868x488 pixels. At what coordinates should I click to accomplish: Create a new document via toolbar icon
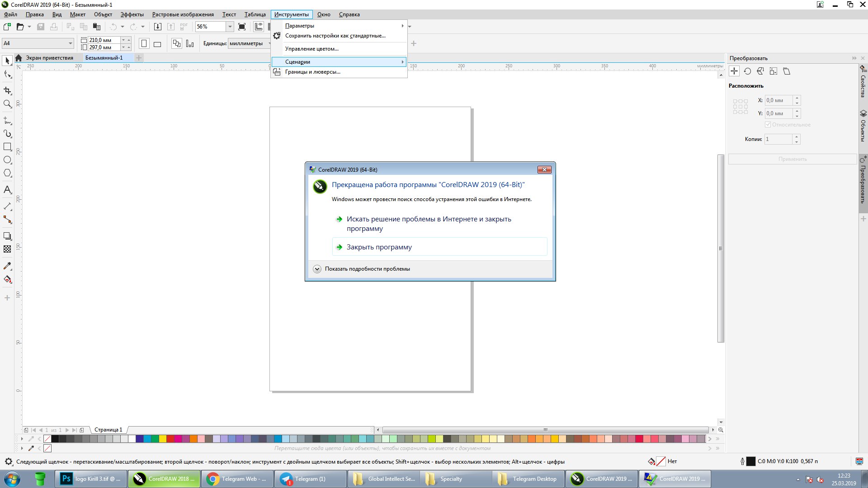click(7, 27)
